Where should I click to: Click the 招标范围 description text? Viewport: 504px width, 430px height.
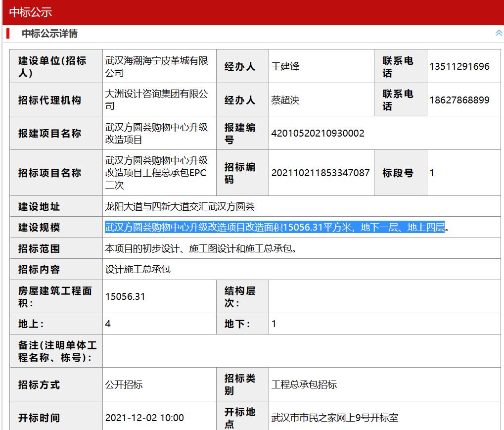coord(201,248)
